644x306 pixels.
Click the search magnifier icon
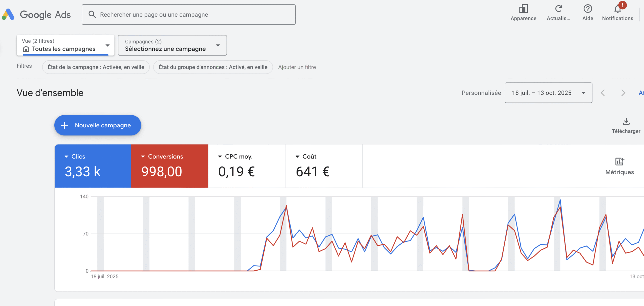(92, 15)
